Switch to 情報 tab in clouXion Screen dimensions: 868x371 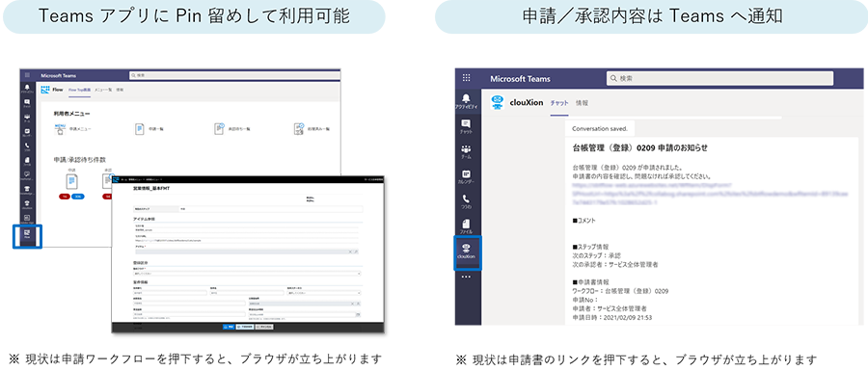[x=582, y=103]
